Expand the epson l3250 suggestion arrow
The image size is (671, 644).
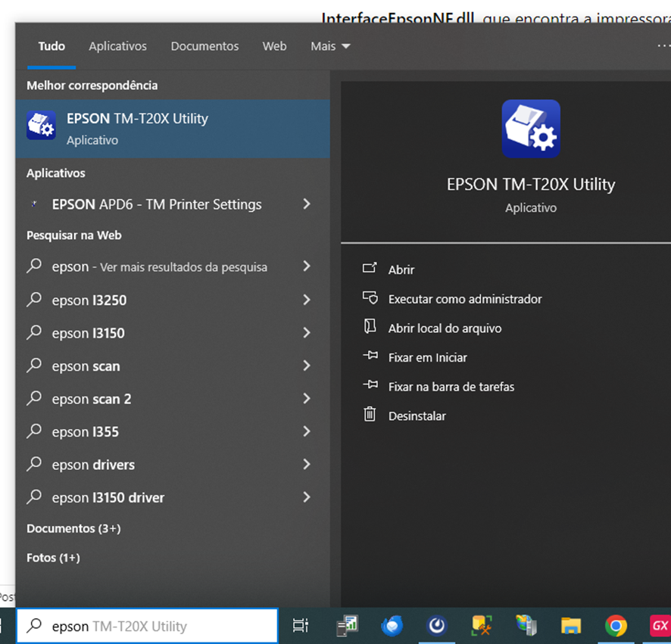pyautogui.click(x=307, y=300)
